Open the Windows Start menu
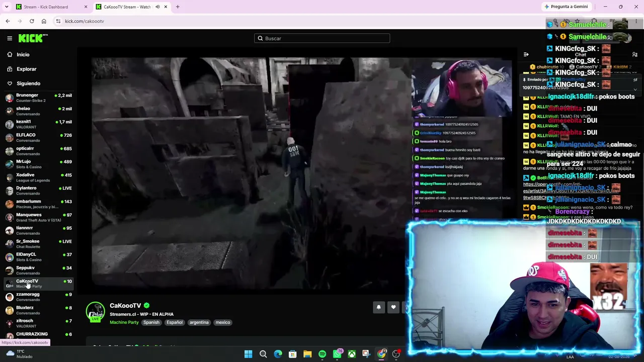The height and width of the screenshot is (362, 644). (249, 354)
